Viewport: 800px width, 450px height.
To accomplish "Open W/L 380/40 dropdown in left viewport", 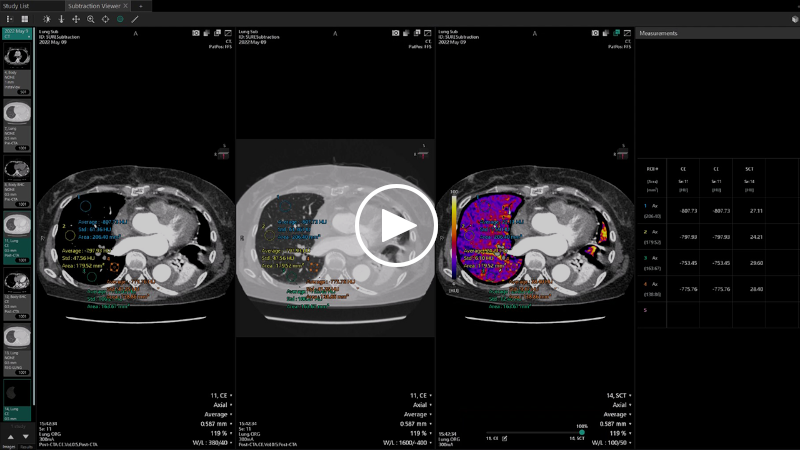I will tap(212, 443).
